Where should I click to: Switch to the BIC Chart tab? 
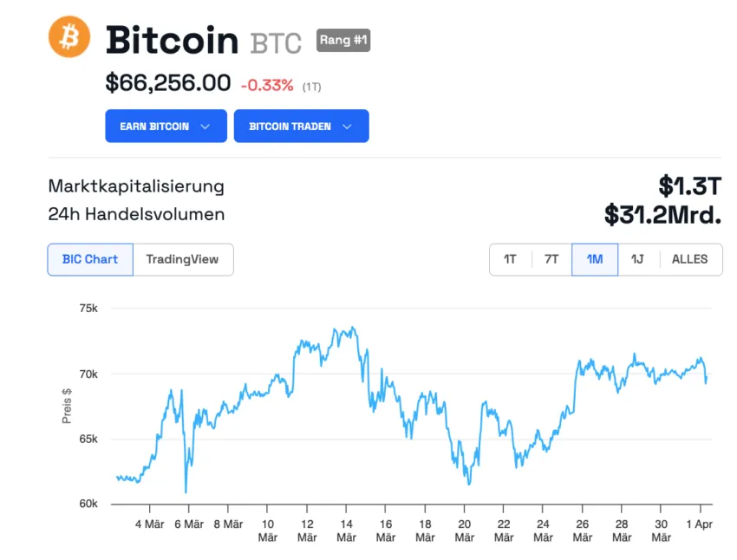(90, 259)
